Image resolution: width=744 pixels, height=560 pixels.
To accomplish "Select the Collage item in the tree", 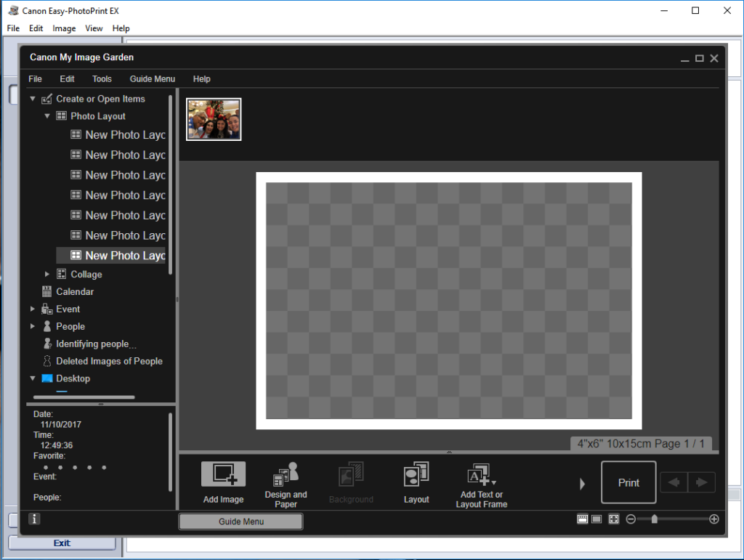I will coord(86,274).
